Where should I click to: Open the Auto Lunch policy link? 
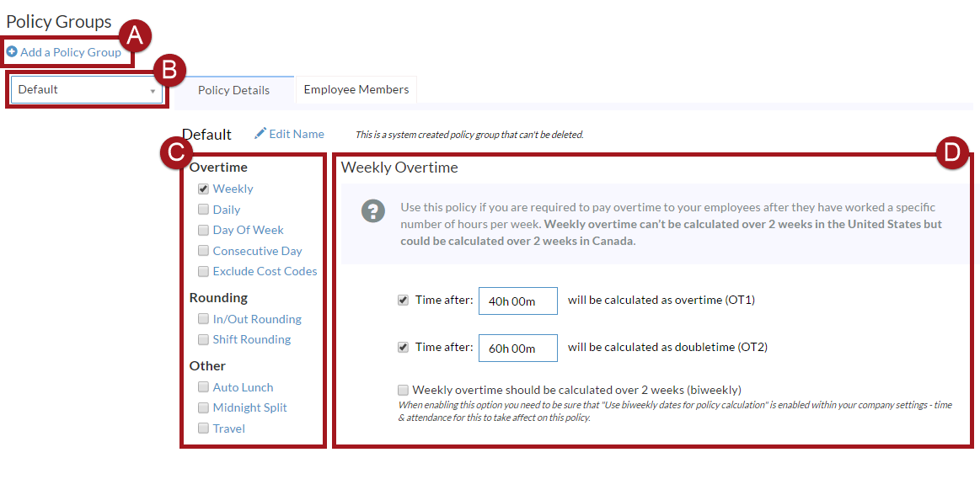[243, 387]
